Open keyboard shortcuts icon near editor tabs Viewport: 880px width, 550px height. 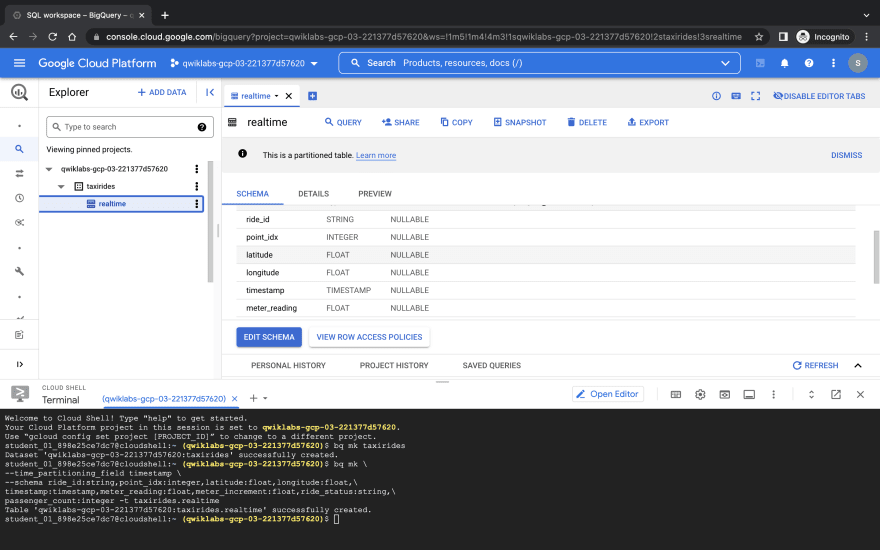736,96
